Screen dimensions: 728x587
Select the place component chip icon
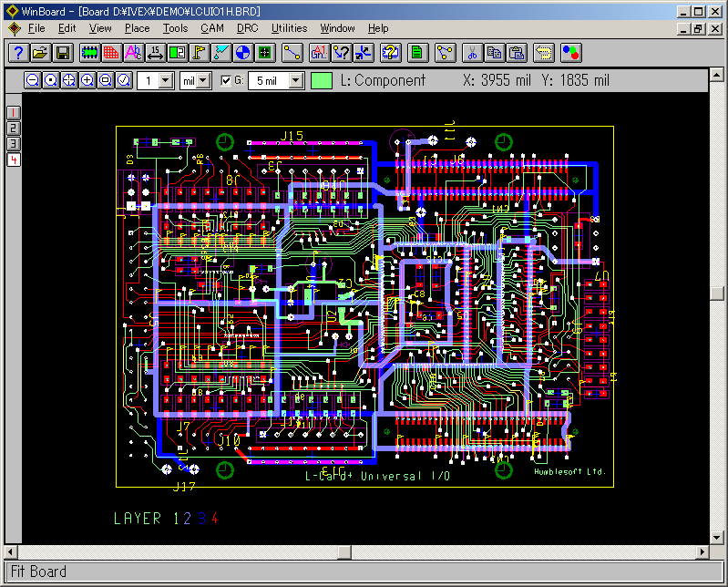coord(90,53)
